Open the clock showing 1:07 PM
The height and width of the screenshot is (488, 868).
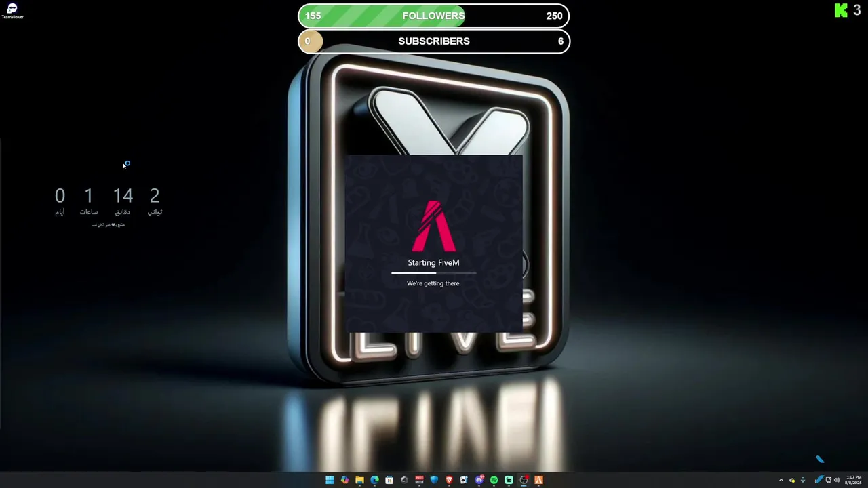point(853,480)
